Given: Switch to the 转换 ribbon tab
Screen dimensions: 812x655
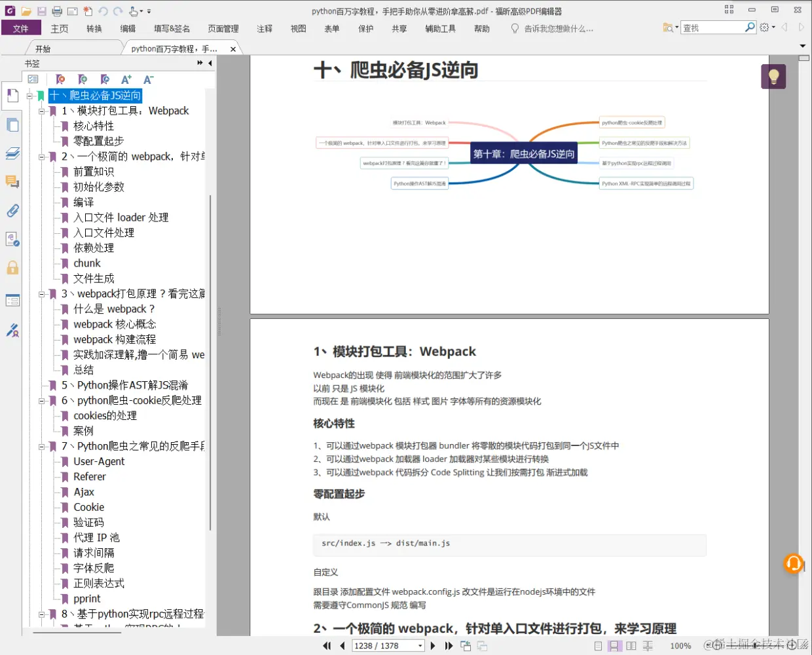Looking at the screenshot, I should [94, 28].
